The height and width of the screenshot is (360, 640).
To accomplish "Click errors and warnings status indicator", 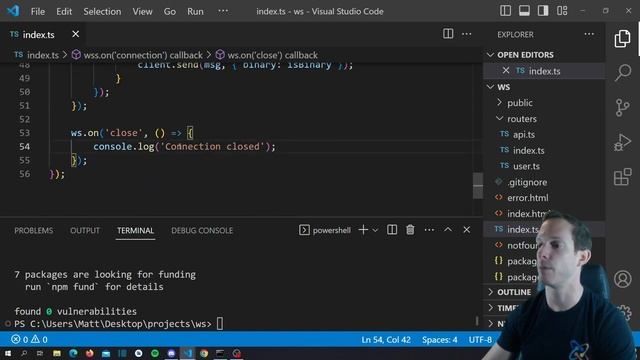I will (29, 339).
